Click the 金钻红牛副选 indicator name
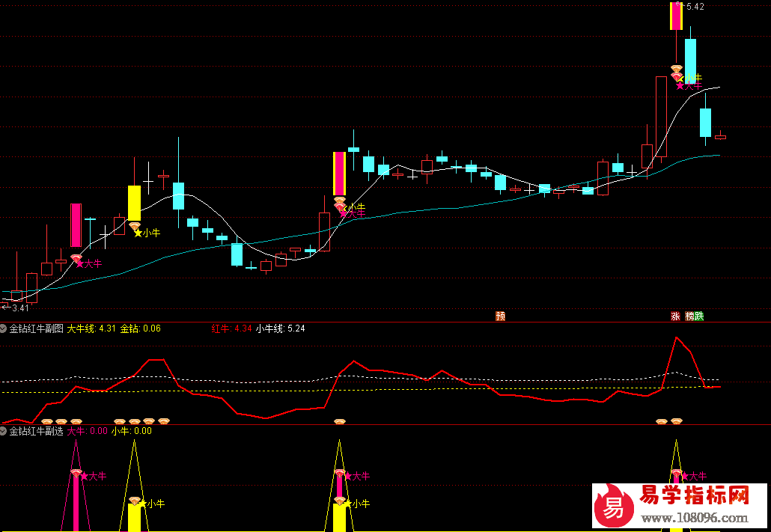This screenshot has height=532, width=771. (x=35, y=431)
